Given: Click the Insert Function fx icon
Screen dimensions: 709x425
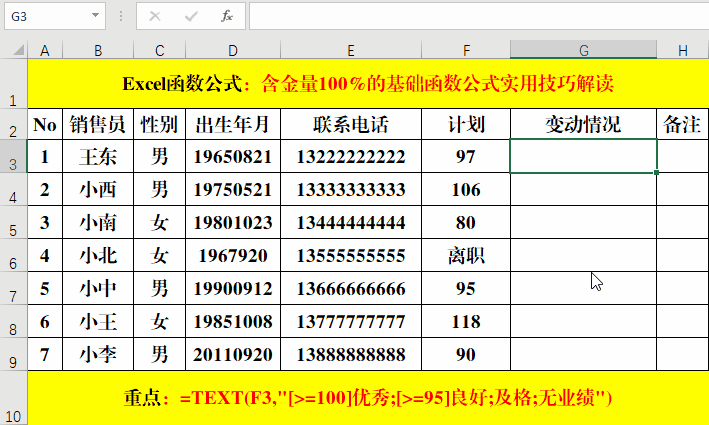Looking at the screenshot, I should 227,16.
